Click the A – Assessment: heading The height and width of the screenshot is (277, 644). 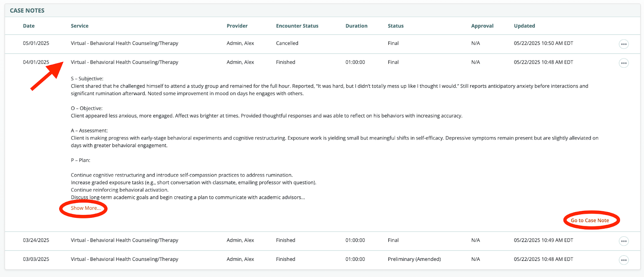click(x=89, y=131)
